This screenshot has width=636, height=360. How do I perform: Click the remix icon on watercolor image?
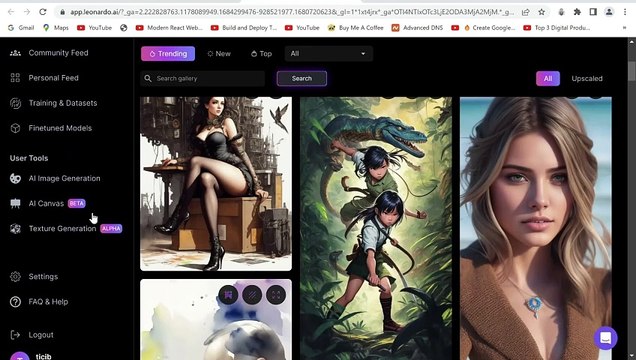[x=228, y=295]
